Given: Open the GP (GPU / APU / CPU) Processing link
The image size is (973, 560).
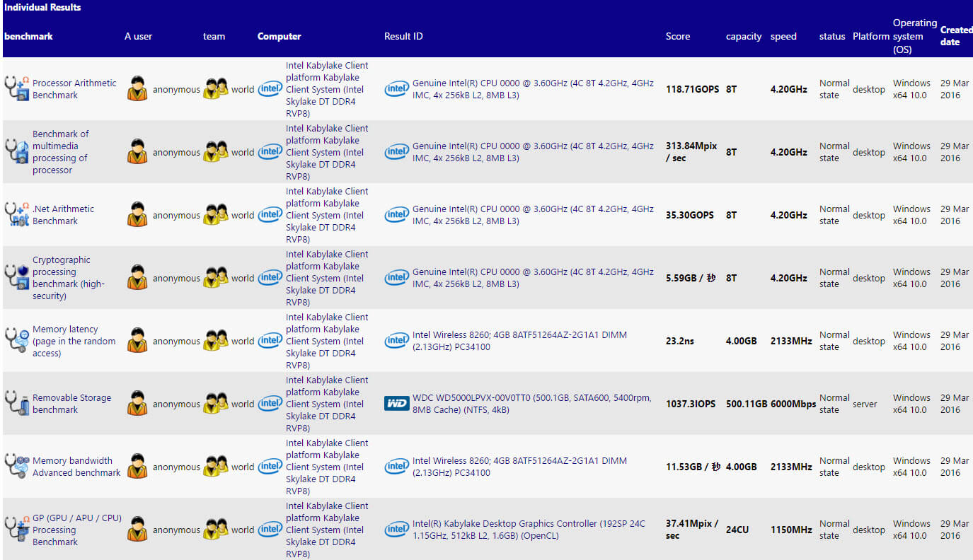Looking at the screenshot, I should point(77,530).
